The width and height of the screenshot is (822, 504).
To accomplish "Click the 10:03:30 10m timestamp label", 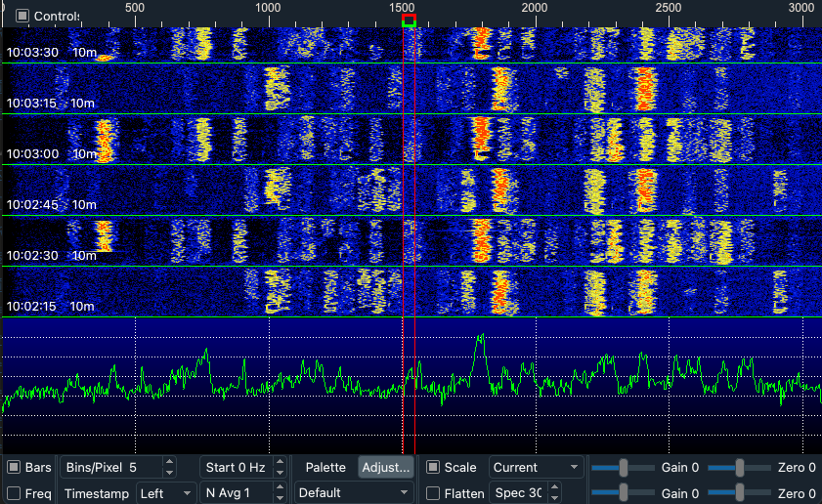I will (52, 53).
